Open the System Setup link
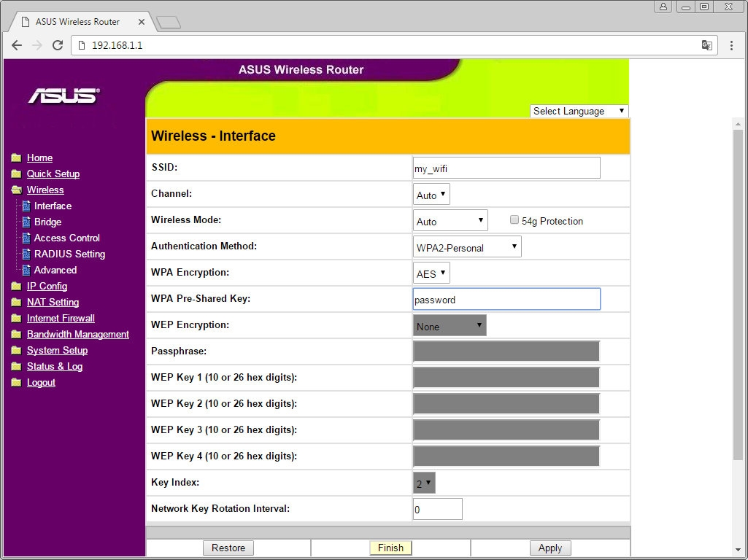Viewport: 748px width, 560px height. point(57,350)
